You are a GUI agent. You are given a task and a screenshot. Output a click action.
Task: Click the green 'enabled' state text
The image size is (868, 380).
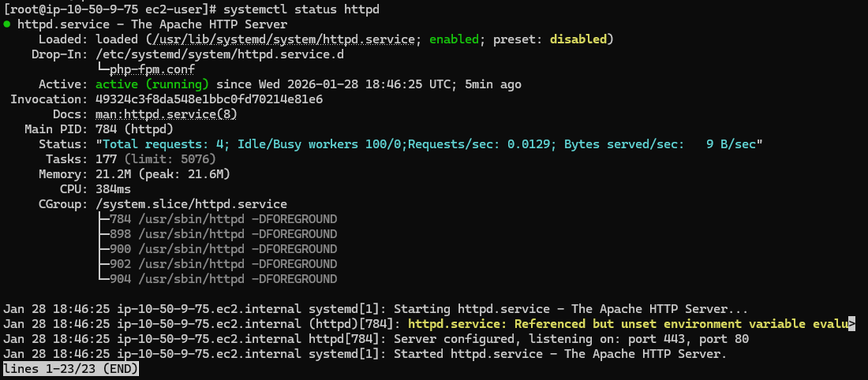click(454, 39)
